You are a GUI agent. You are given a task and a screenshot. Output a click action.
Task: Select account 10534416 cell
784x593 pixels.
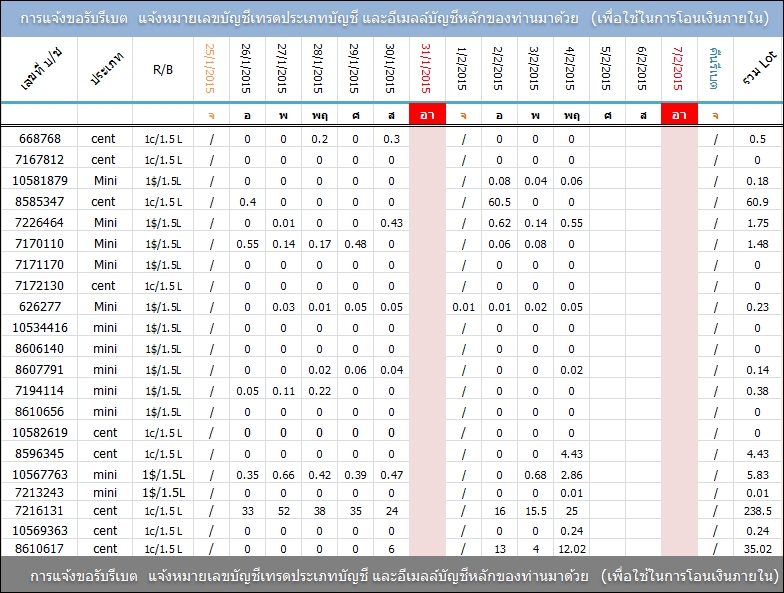click(40, 328)
